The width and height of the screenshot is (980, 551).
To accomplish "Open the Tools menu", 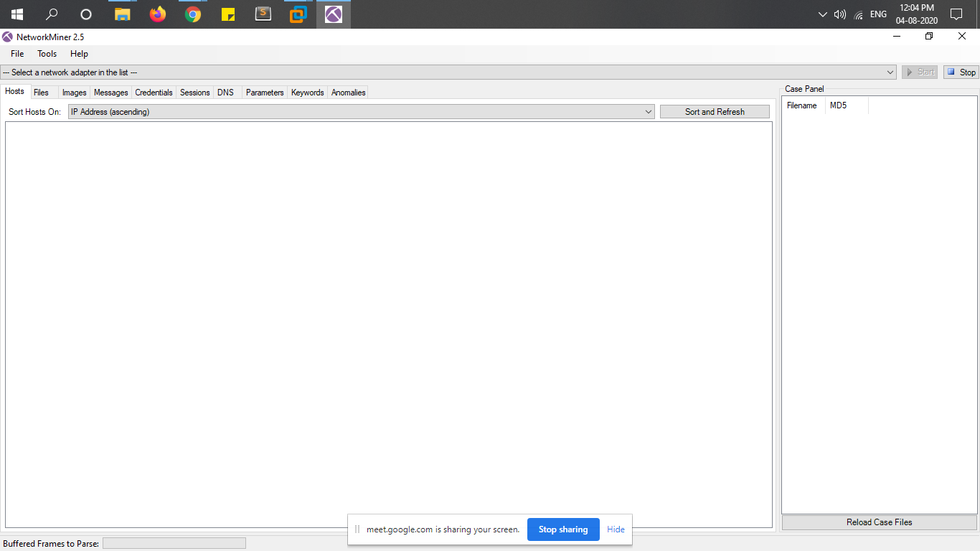I will (47, 54).
